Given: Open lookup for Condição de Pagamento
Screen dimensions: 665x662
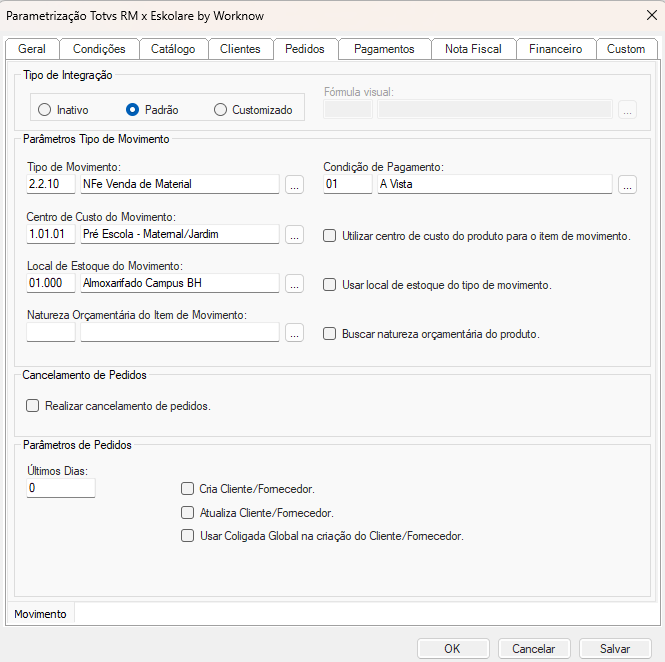Looking at the screenshot, I should (x=627, y=184).
